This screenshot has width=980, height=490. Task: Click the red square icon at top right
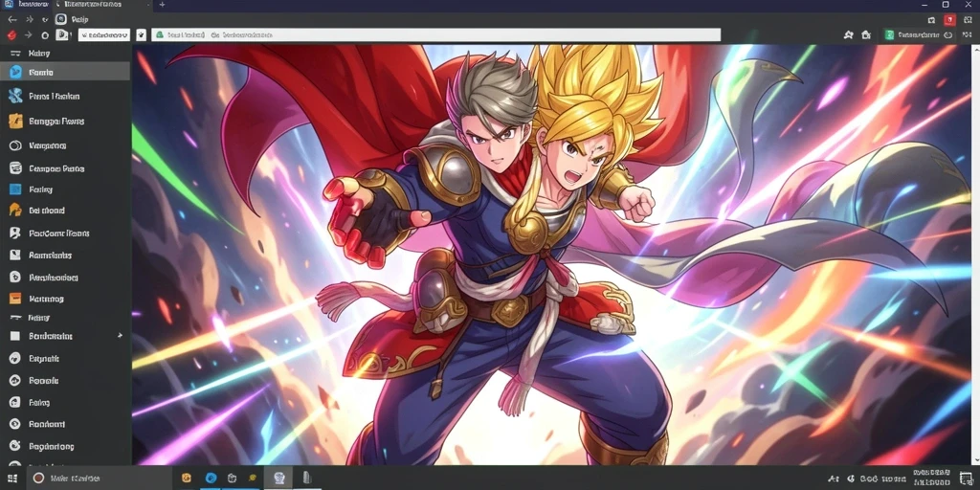949,19
